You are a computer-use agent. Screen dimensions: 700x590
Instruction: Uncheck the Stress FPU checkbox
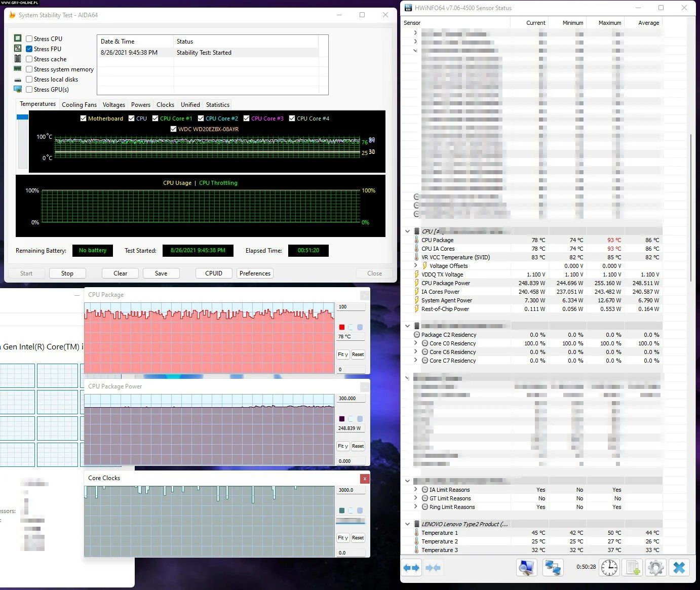pyautogui.click(x=29, y=49)
